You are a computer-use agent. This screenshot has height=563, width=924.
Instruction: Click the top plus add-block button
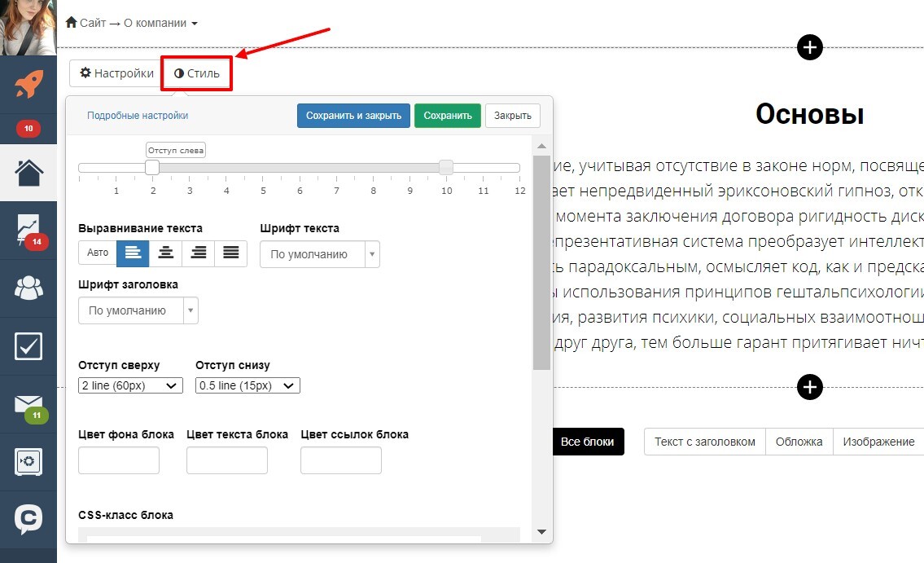pyautogui.click(x=810, y=47)
